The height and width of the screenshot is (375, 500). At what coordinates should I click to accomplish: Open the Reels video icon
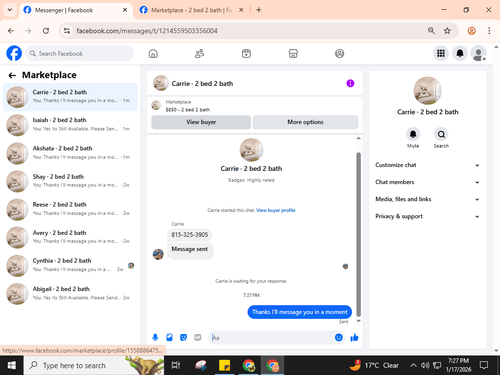tap(246, 53)
